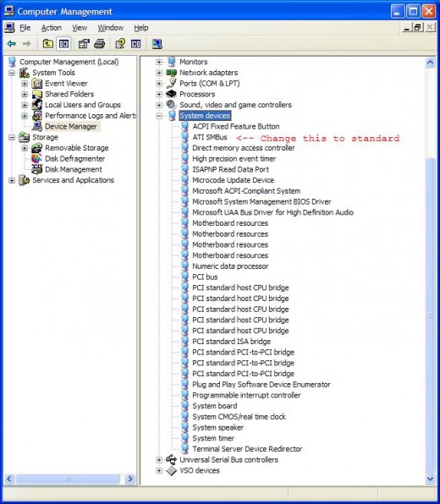Image resolution: width=440 pixels, height=504 pixels.
Task: Select Microsoft System Management BIOS Driver
Action: [261, 201]
